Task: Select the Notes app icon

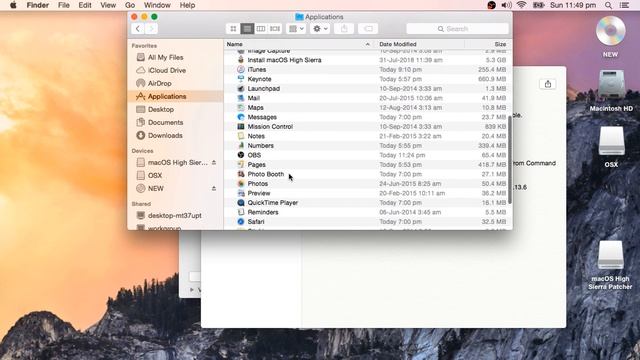Action: 241,136
